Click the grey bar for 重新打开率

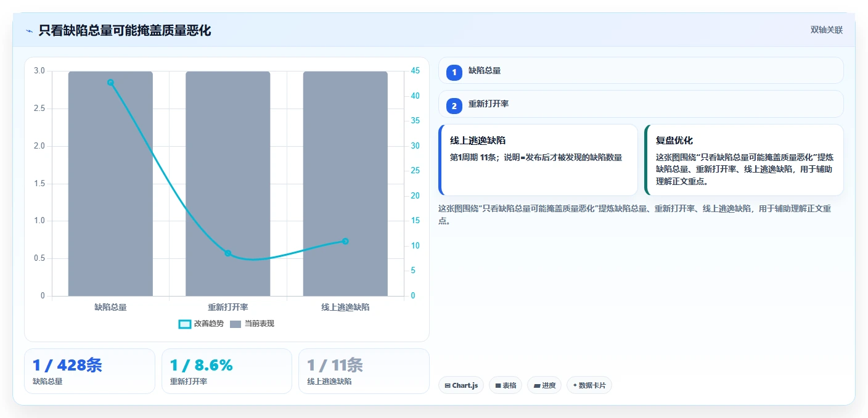(x=227, y=184)
